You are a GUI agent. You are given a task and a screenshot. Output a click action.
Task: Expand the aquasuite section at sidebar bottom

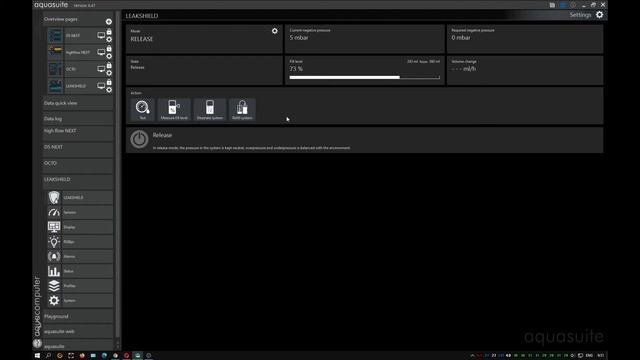[x=78, y=346]
